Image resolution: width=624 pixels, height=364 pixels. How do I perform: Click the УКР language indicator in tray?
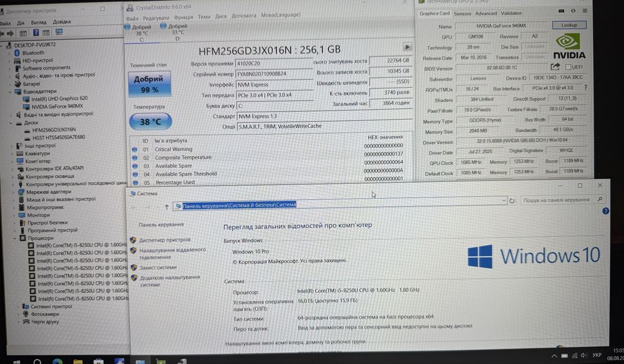pyautogui.click(x=597, y=355)
